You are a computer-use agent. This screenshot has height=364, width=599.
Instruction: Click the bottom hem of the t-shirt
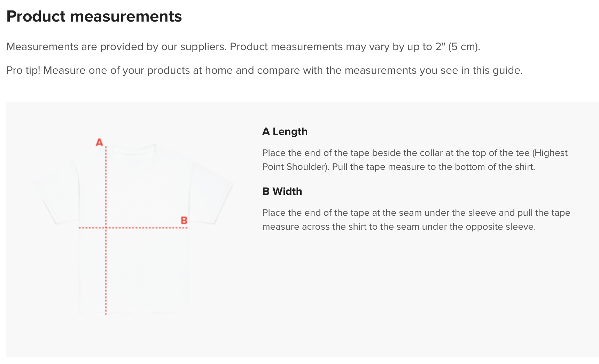click(134, 312)
